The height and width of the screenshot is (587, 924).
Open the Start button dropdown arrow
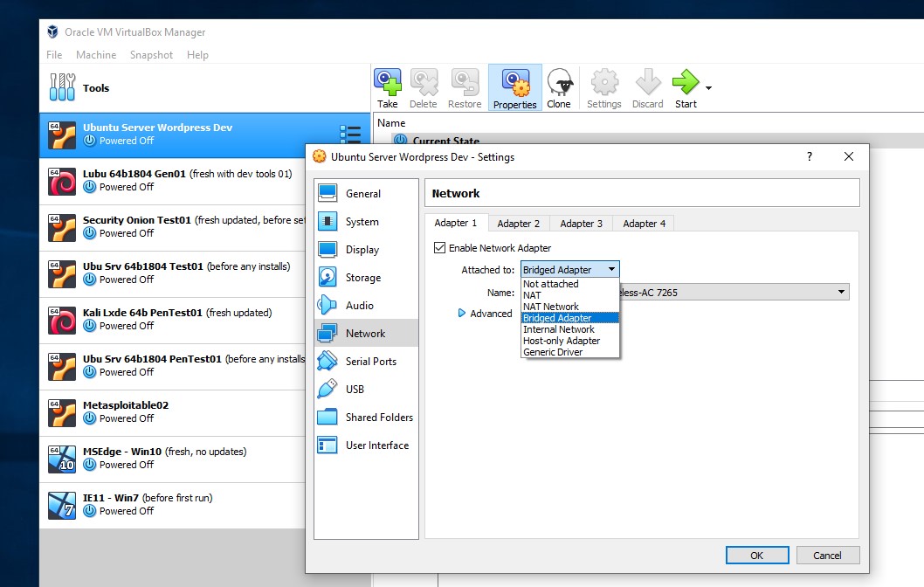coord(708,88)
